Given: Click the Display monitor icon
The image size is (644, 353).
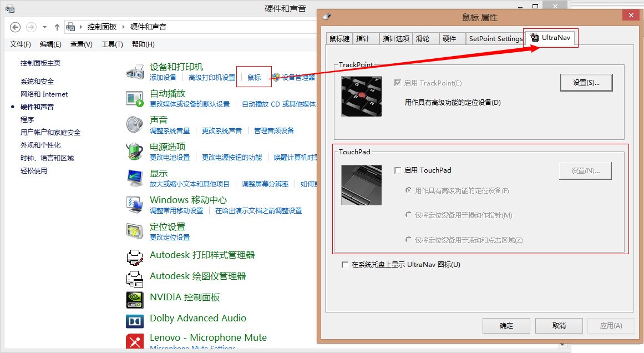Looking at the screenshot, I should tap(135, 178).
